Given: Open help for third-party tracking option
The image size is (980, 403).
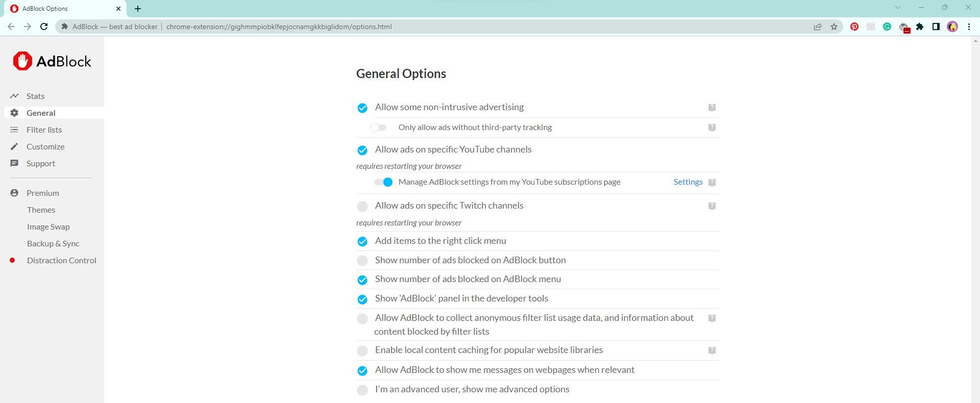Looking at the screenshot, I should 712,128.
